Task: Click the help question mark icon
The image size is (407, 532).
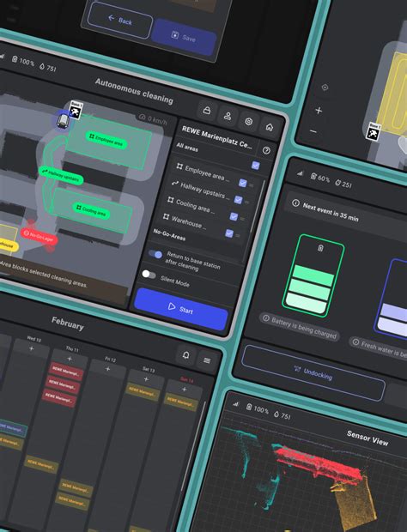Action: pyautogui.click(x=266, y=150)
